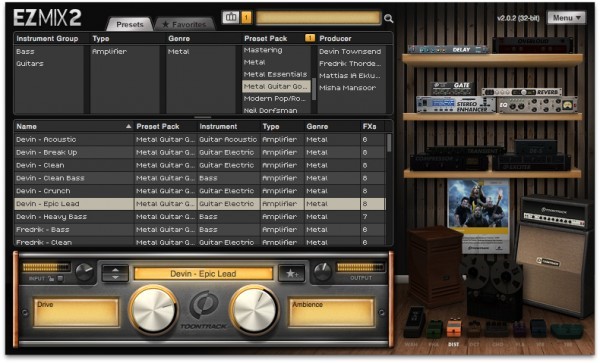This screenshot has height=363, width=600.
Task: Open the filter columns icon beside search
Action: click(231, 17)
